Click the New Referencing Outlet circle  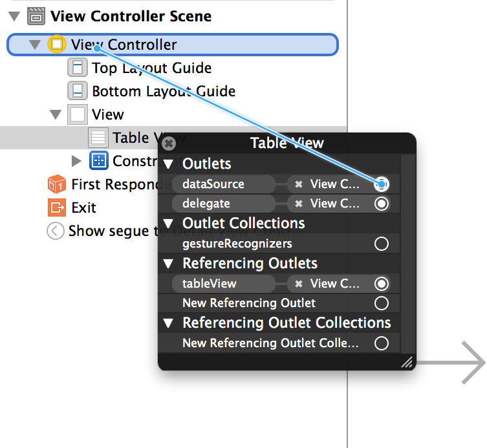point(382,303)
